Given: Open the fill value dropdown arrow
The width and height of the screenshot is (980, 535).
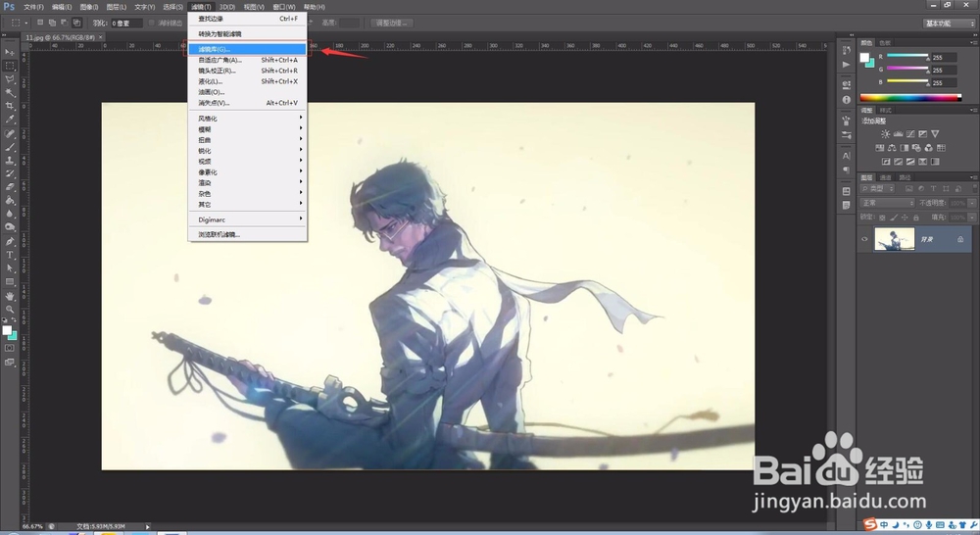Looking at the screenshot, I should click(x=972, y=218).
